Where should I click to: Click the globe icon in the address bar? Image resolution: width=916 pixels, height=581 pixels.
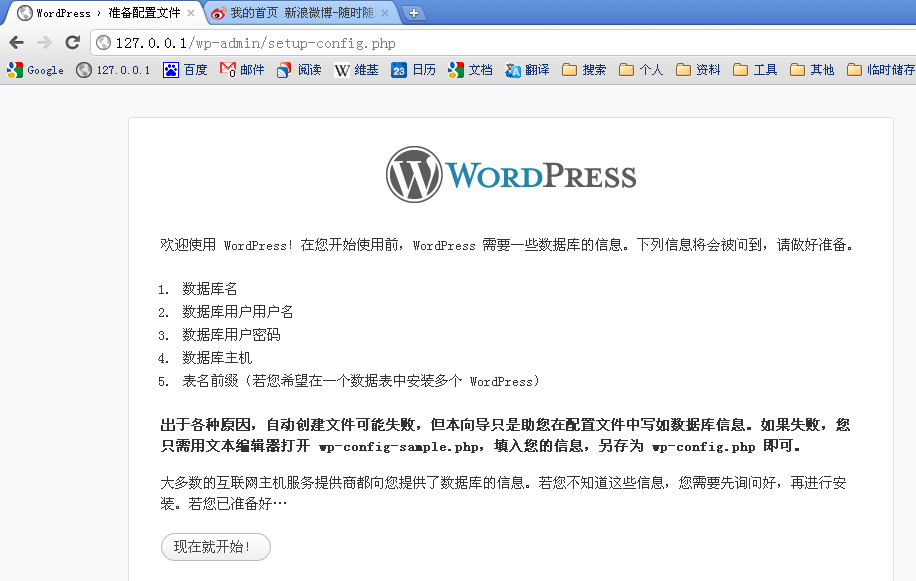[103, 43]
